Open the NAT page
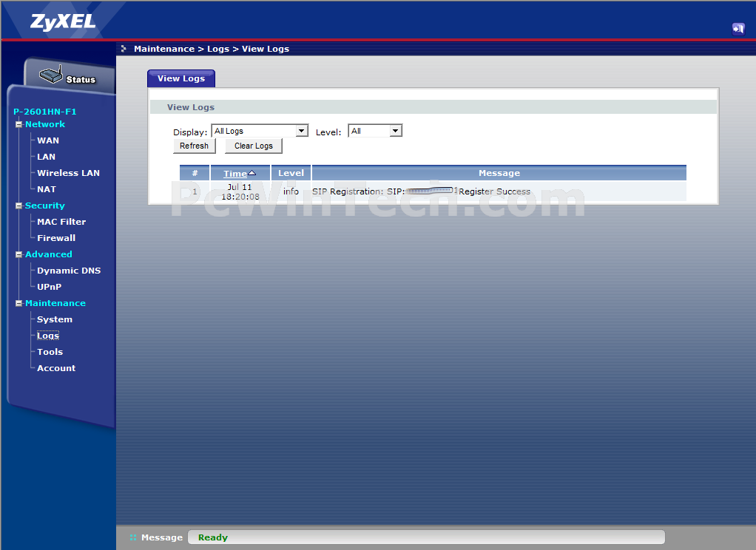756x550 pixels. pyautogui.click(x=47, y=189)
